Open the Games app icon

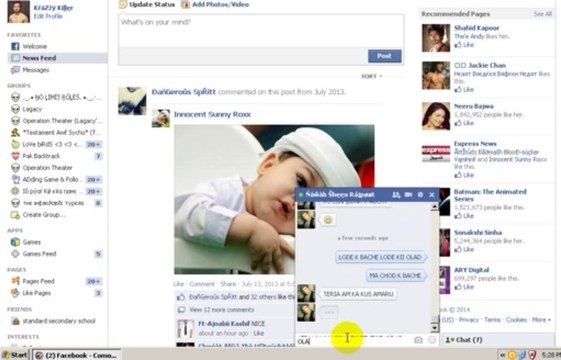point(15,242)
